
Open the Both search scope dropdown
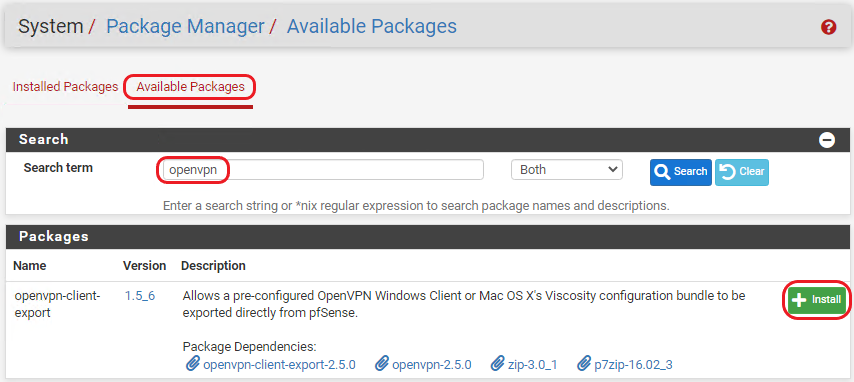point(566,169)
